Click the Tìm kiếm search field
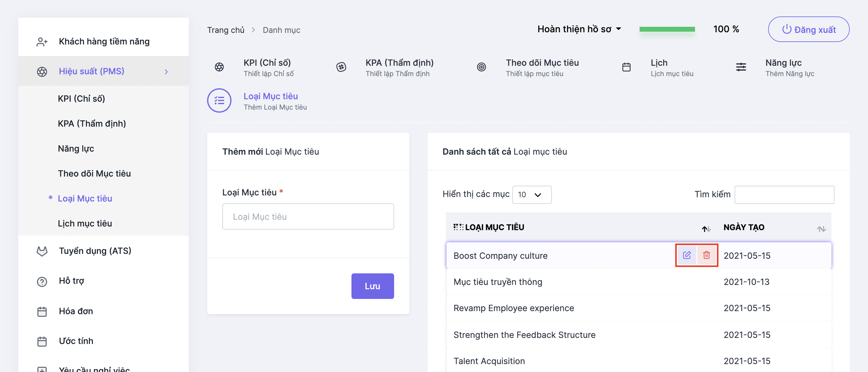This screenshot has height=372, width=868. [785, 195]
